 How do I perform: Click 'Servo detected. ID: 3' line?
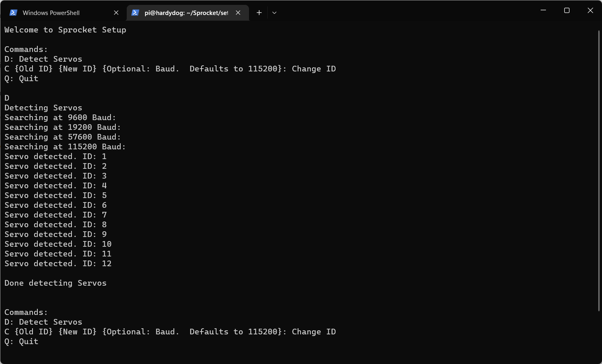(56, 176)
